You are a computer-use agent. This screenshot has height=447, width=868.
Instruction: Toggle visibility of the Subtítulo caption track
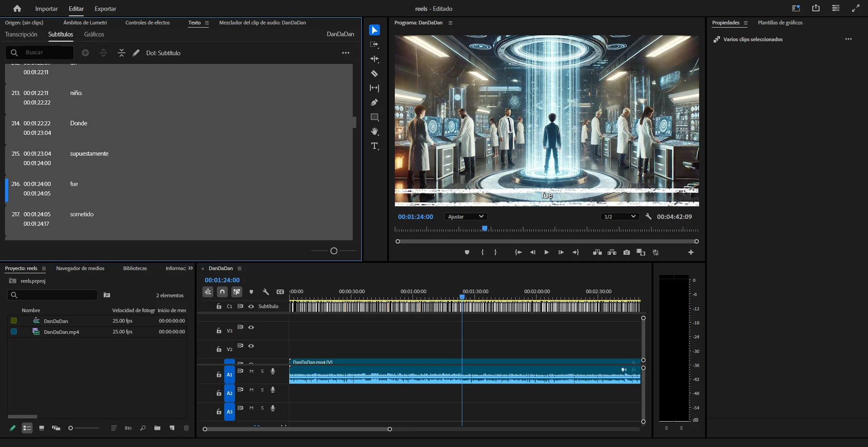(x=251, y=306)
